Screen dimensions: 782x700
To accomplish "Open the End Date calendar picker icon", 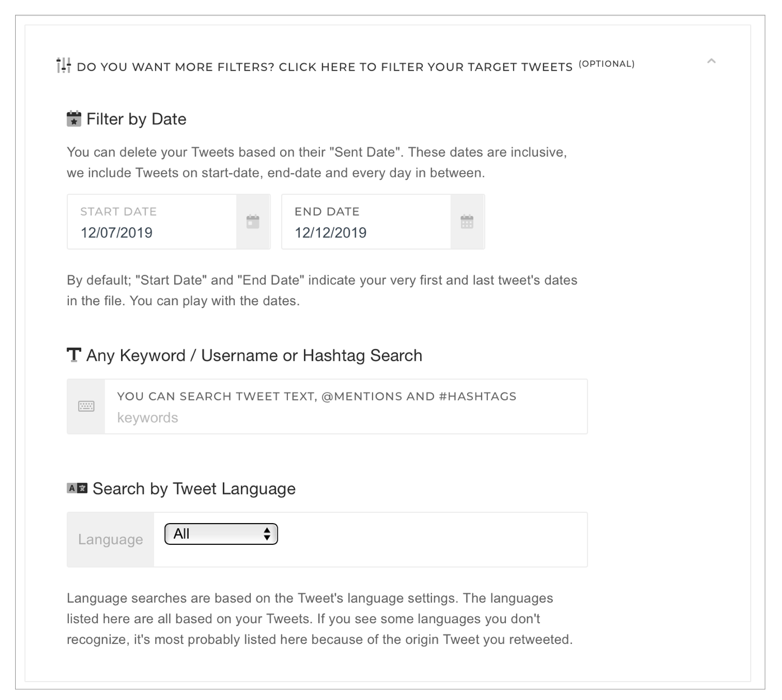I will click(x=467, y=222).
